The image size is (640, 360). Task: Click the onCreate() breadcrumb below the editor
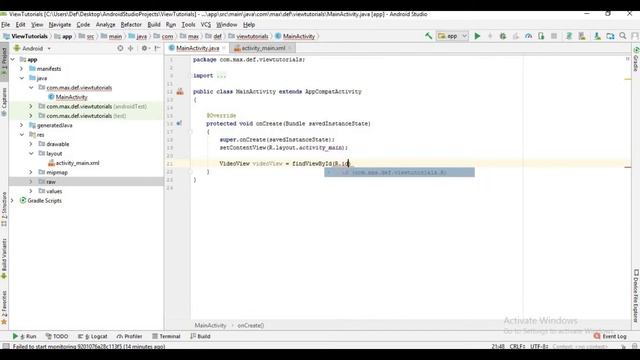pyautogui.click(x=251, y=325)
